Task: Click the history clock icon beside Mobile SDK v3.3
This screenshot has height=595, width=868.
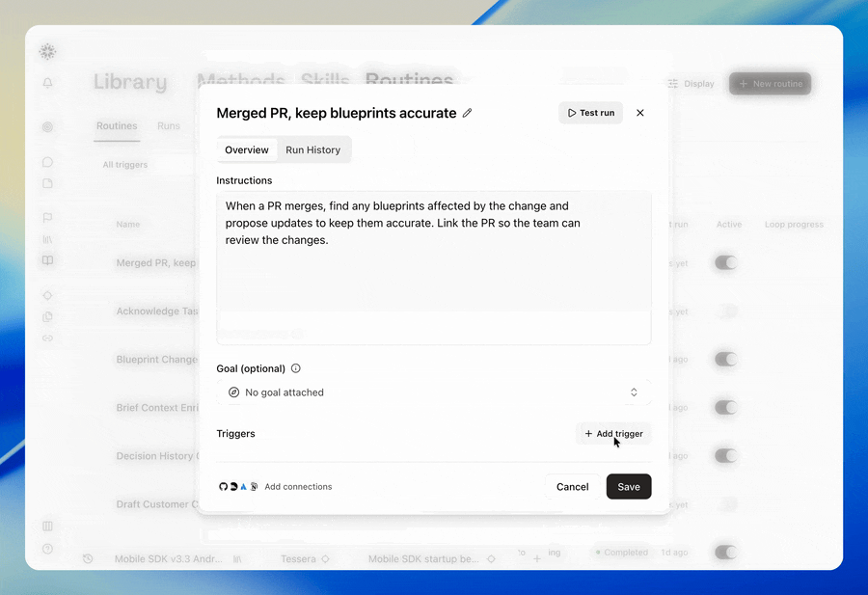Action: (x=88, y=559)
